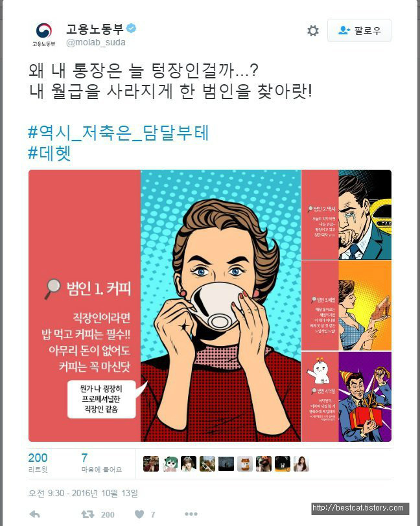
Task: Like the tweet with heart icon
Action: pyautogui.click(x=139, y=514)
